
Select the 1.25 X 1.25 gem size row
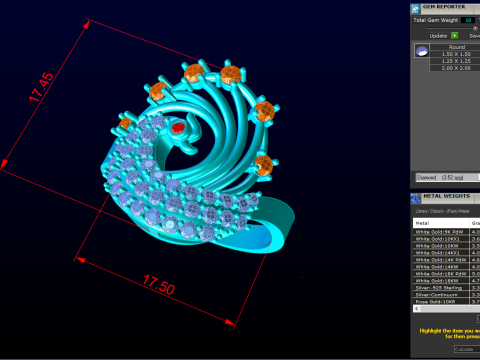pos(455,61)
